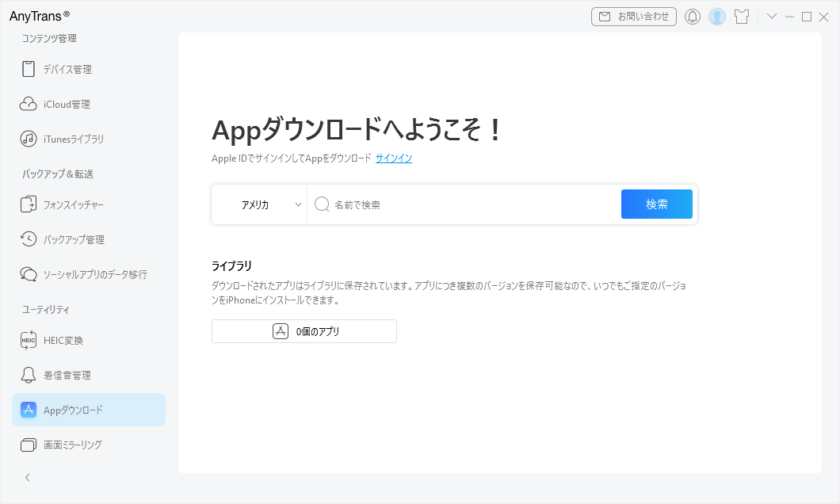Open the skin shirt icon
This screenshot has height=504, width=840.
742,17
